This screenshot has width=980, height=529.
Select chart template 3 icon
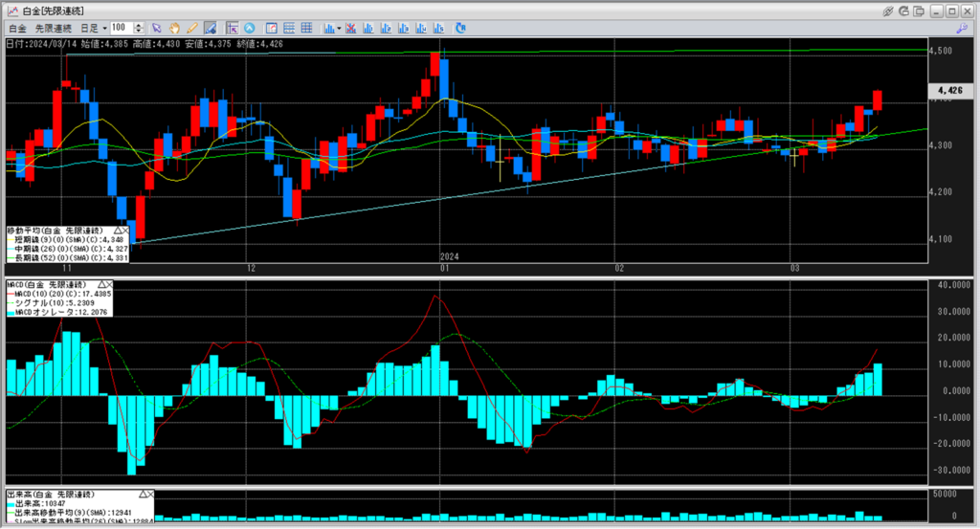pos(403,28)
